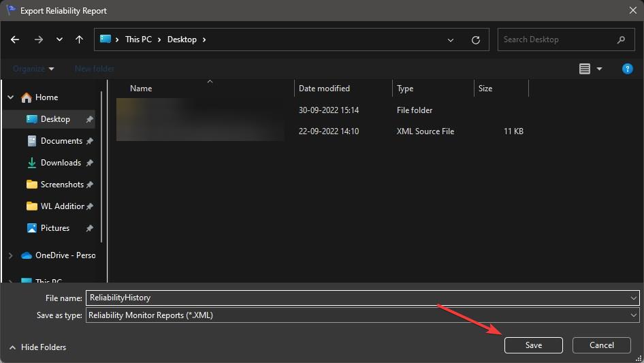Viewport: 644px width, 363px height.
Task: Expand chevron after Desktop breadcrumb
Action: [x=204, y=40]
